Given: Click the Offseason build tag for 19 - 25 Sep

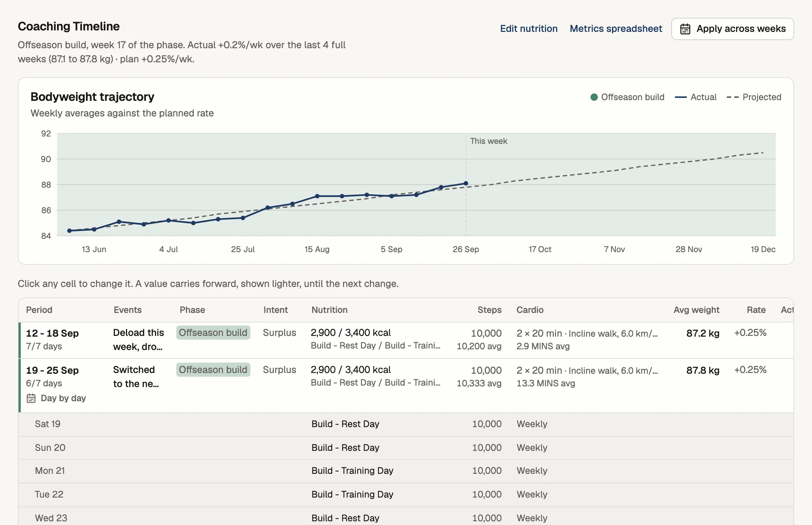Looking at the screenshot, I should tap(213, 370).
